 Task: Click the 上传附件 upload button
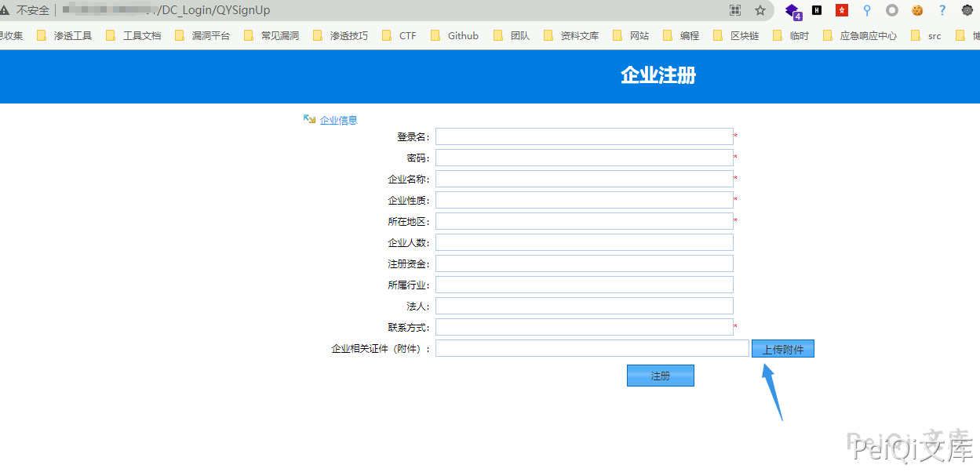click(782, 349)
